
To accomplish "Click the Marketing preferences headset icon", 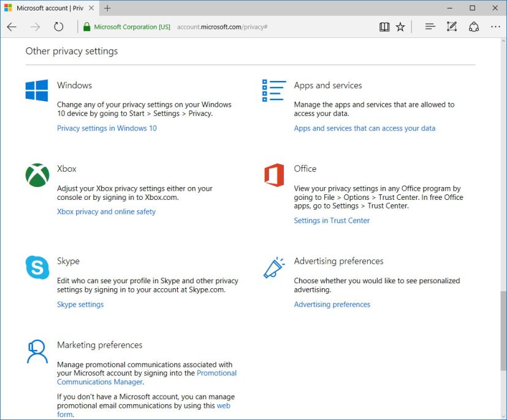I will tap(37, 351).
